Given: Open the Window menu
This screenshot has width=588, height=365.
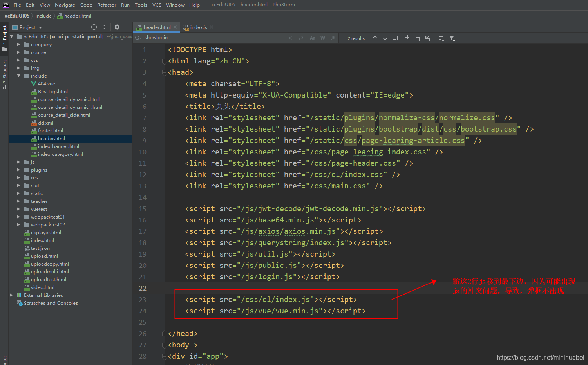Looking at the screenshot, I should point(175,5).
